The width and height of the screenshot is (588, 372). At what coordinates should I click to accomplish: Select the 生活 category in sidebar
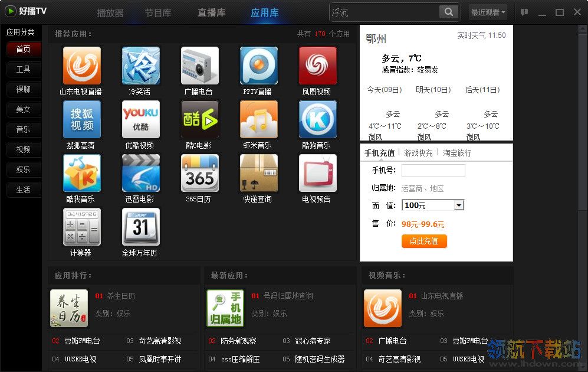tap(23, 190)
